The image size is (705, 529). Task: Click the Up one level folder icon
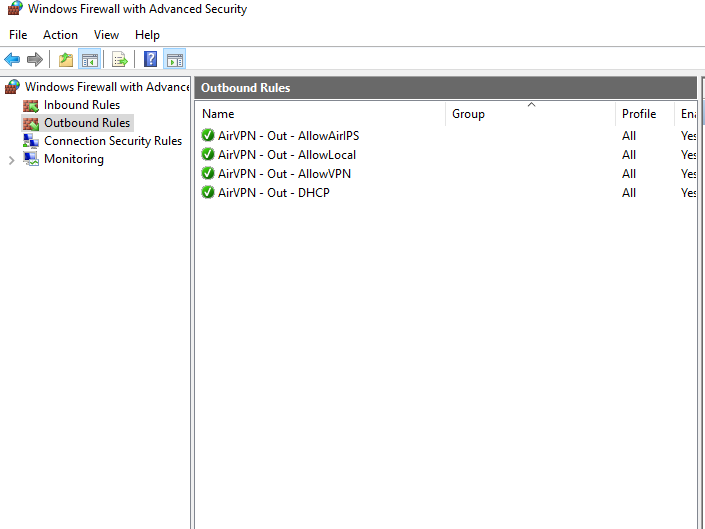66,59
